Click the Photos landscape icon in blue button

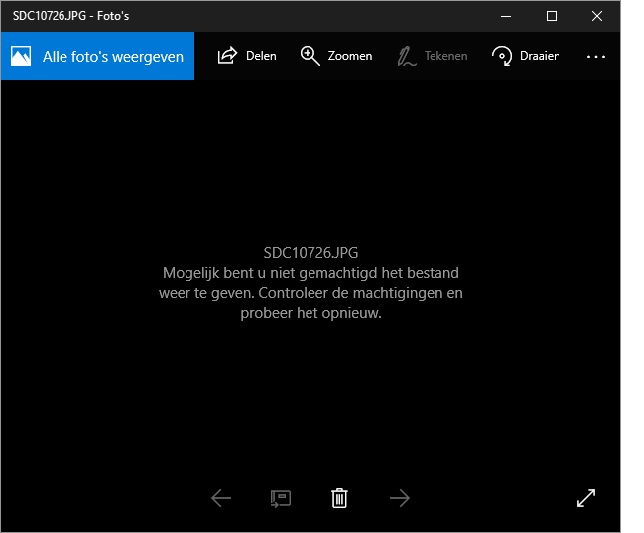click(21, 57)
